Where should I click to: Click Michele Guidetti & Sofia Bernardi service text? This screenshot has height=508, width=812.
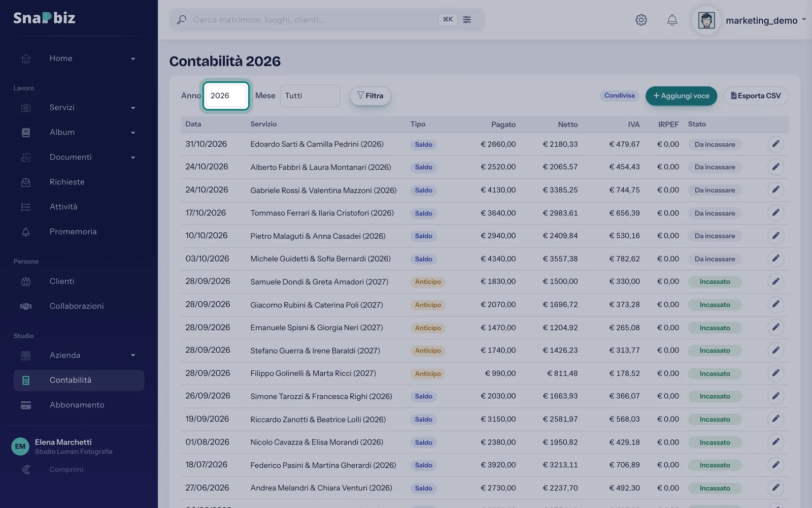pos(320,259)
